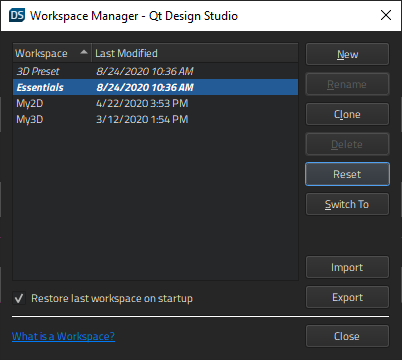This screenshot has height=360, width=402.
Task: Select the 3D Preset workspace row
Action: click(155, 71)
